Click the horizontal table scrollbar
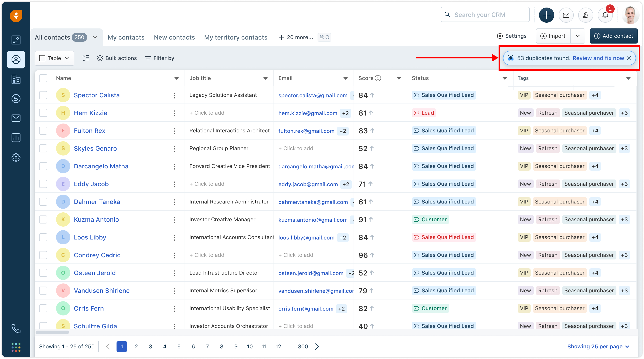The width and height of the screenshot is (644, 359). [52, 332]
